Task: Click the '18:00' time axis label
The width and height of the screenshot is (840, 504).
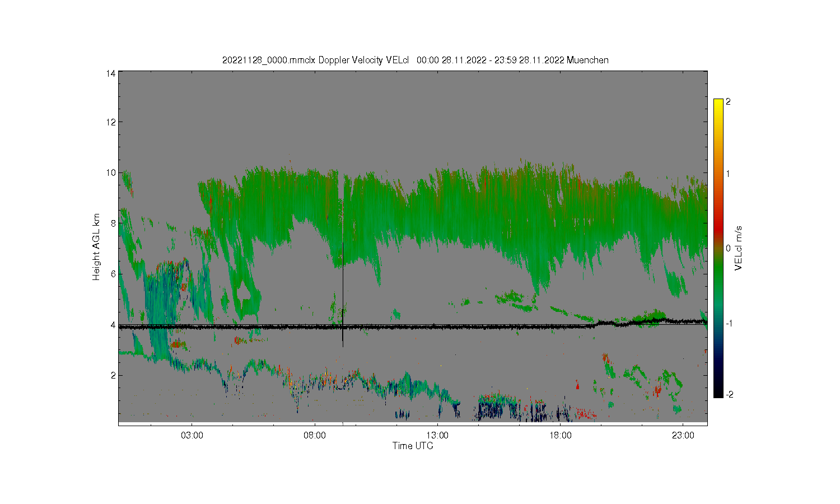Action: tap(560, 436)
